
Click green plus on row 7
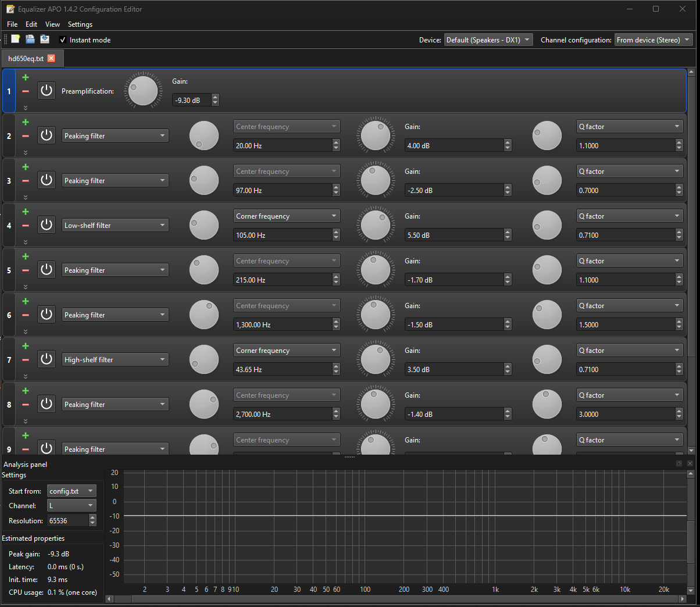[x=26, y=346]
